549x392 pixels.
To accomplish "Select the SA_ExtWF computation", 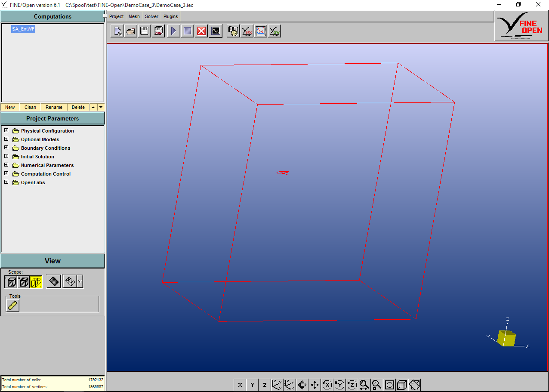I will tap(23, 29).
